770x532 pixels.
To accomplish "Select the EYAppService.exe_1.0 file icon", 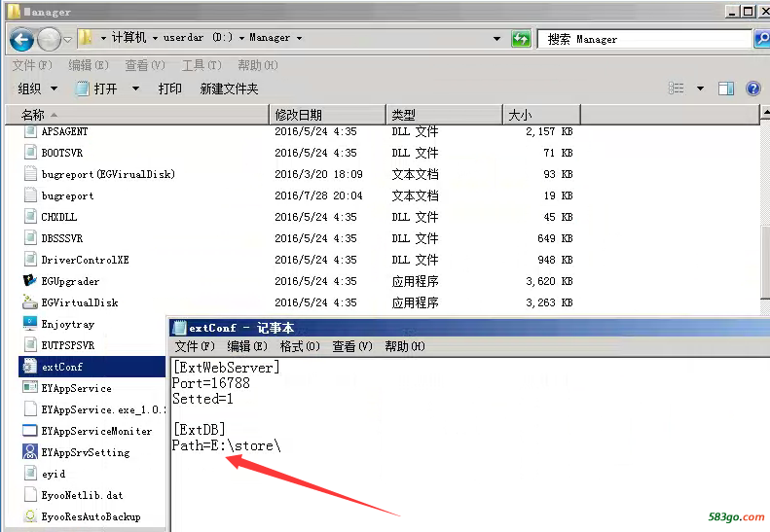I will pyautogui.click(x=30, y=408).
